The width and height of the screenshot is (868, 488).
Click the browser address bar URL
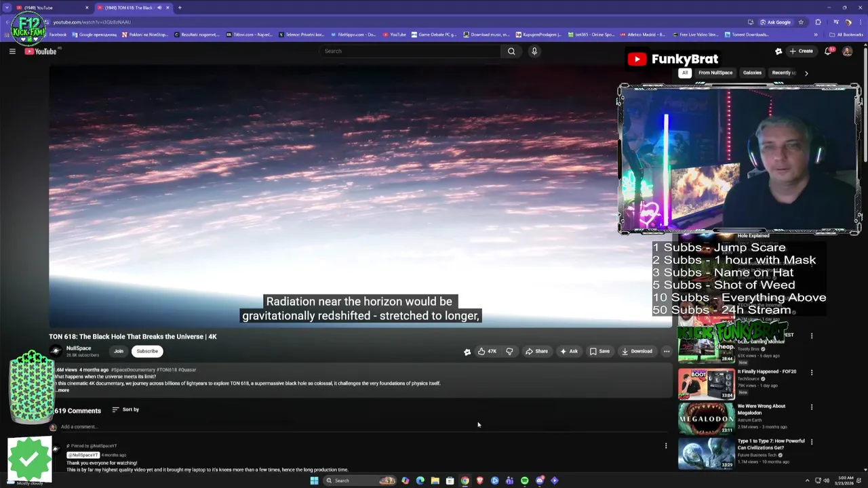point(92,22)
